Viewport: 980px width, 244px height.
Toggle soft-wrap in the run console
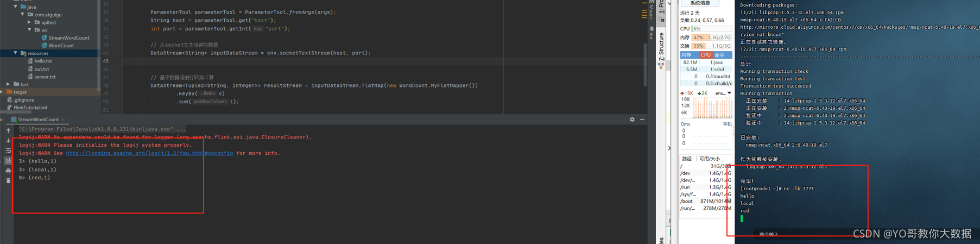point(8,151)
